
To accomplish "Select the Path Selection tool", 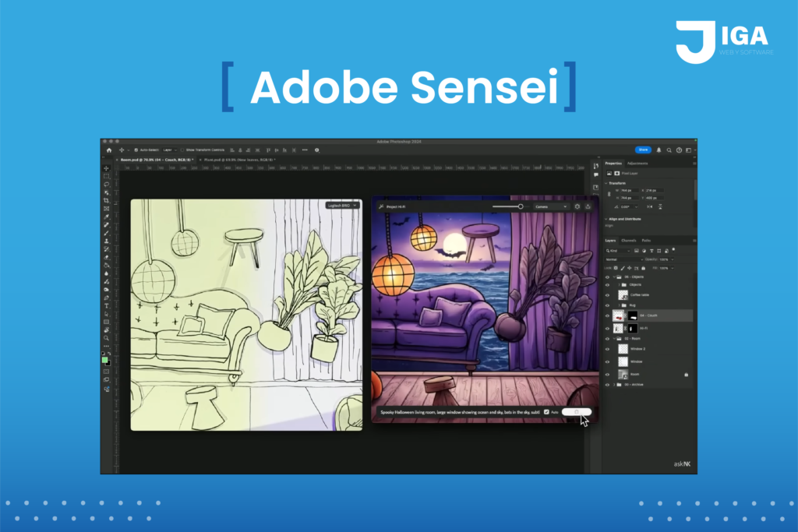I will pos(106,314).
